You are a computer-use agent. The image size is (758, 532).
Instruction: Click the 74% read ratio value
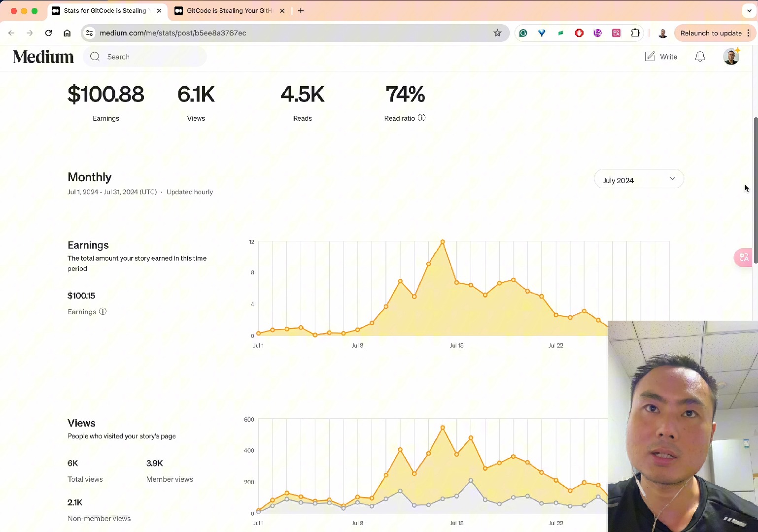[405, 94]
